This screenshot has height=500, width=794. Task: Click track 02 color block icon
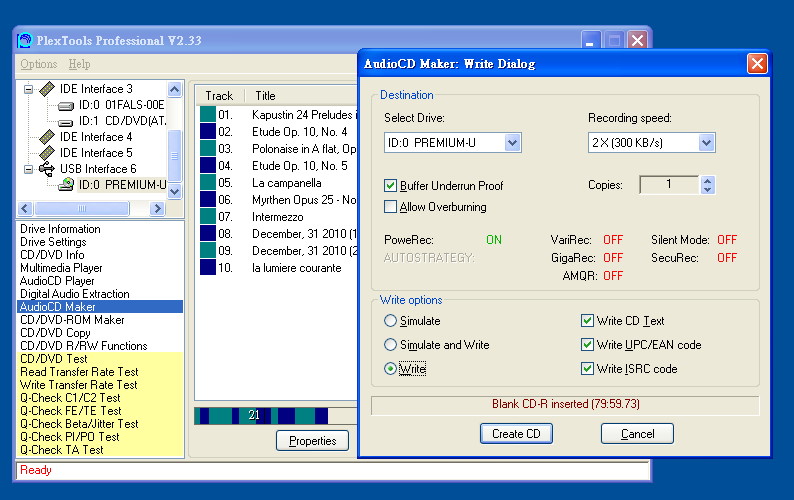208,132
